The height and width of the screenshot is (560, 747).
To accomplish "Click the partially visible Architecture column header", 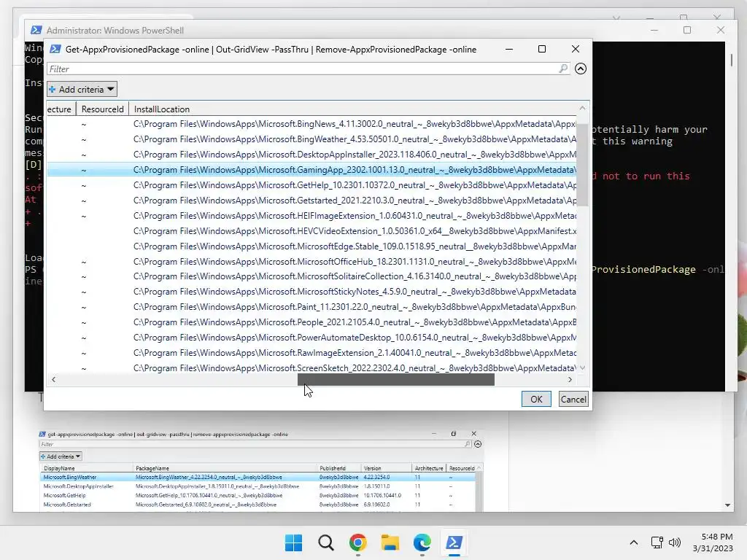I will tap(60, 109).
